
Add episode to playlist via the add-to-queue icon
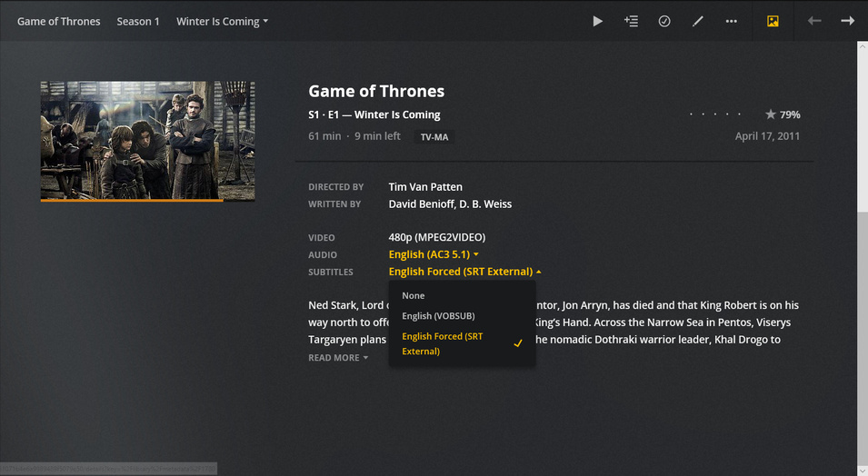[631, 21]
